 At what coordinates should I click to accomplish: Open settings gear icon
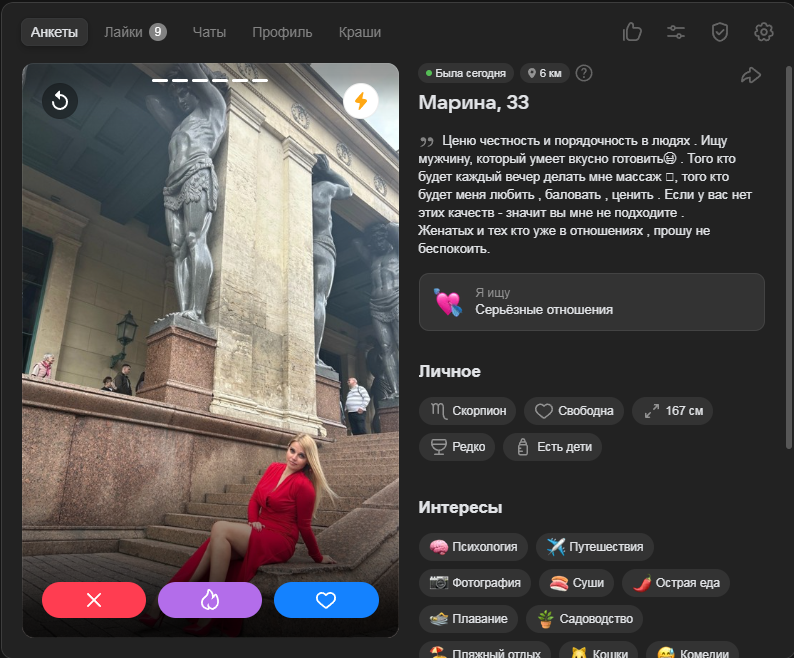[x=764, y=32]
